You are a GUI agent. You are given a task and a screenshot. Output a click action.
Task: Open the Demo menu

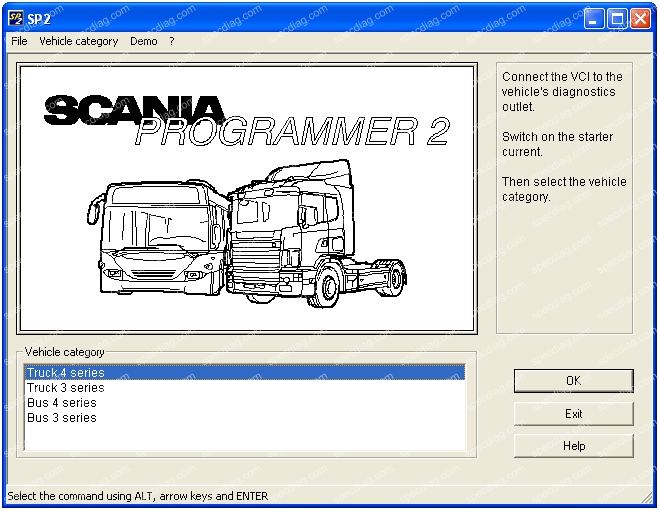click(x=143, y=41)
